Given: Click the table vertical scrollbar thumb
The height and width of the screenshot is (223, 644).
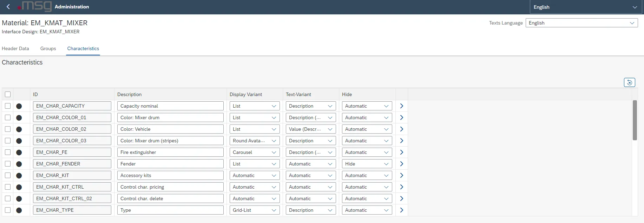Looking at the screenshot, I should (x=635, y=120).
